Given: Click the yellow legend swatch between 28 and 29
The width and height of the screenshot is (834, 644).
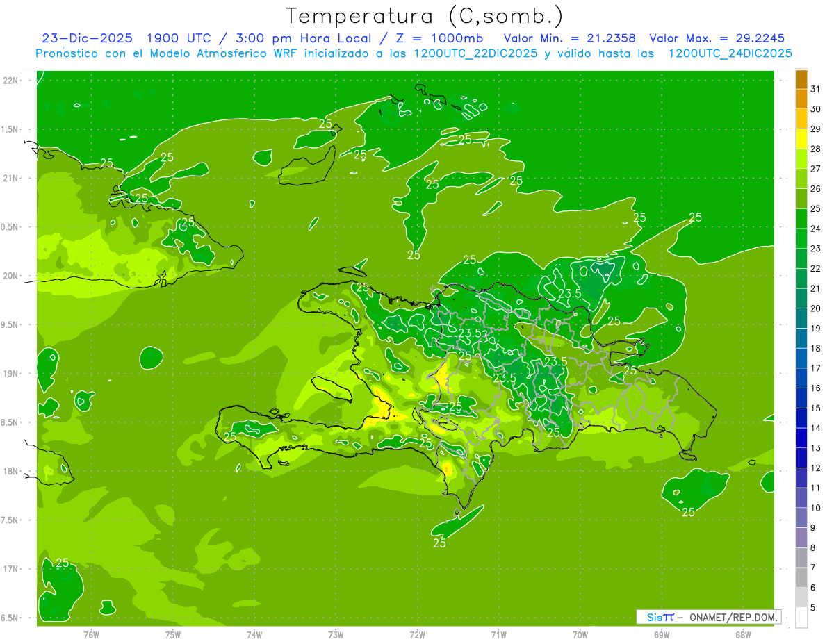Looking at the screenshot, I should [x=801, y=139].
